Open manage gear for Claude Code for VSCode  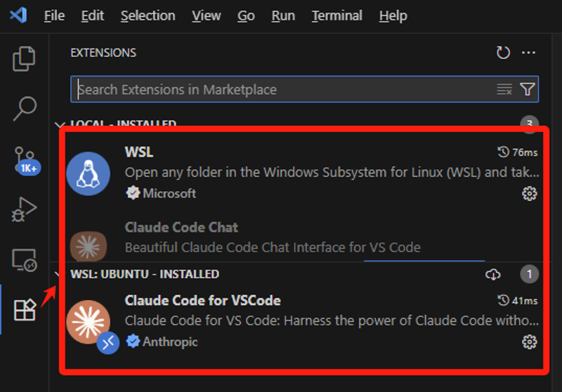point(530,342)
